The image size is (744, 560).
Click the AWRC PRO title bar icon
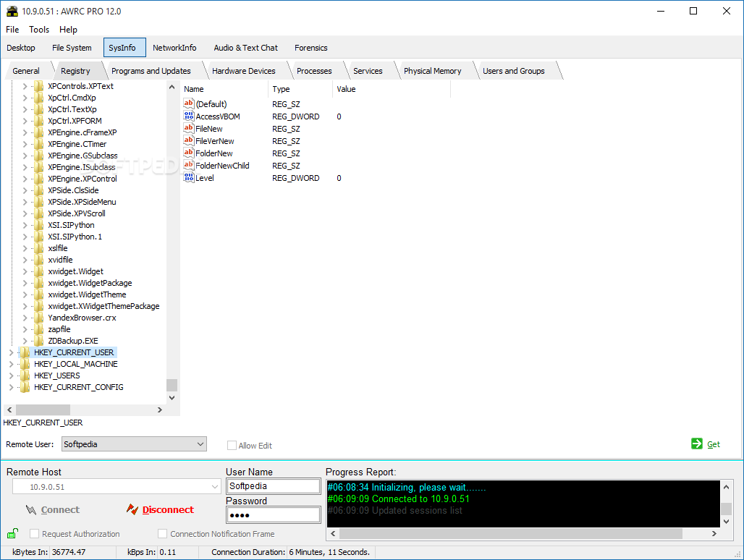coord(12,11)
